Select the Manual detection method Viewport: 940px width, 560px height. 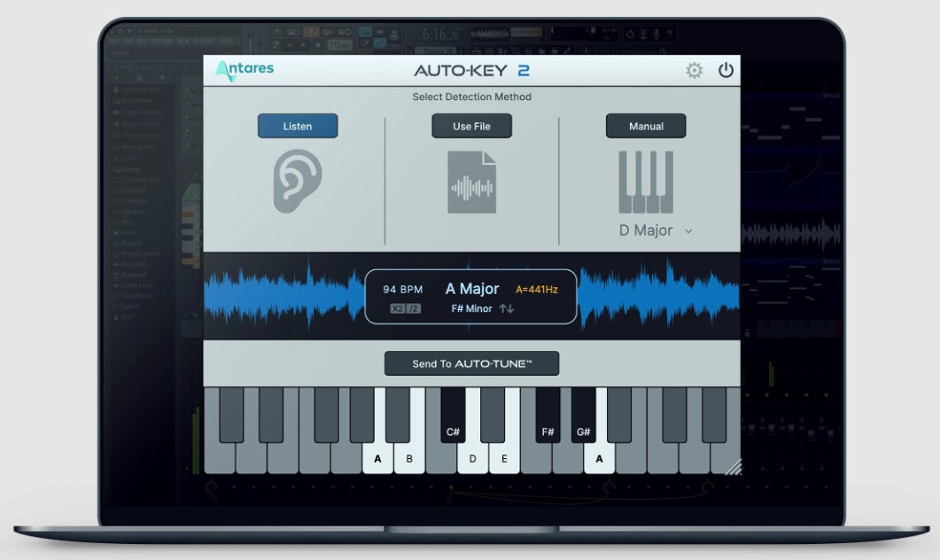tap(646, 126)
